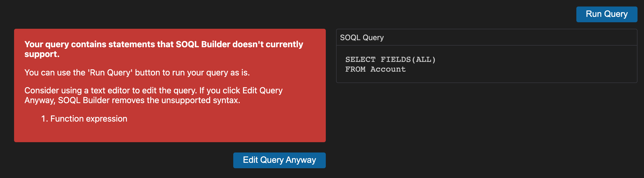
Task: Click the query line FROM Account
Action: point(375,69)
